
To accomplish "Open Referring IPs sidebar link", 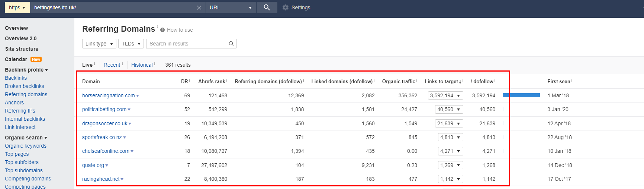I will [x=20, y=111].
